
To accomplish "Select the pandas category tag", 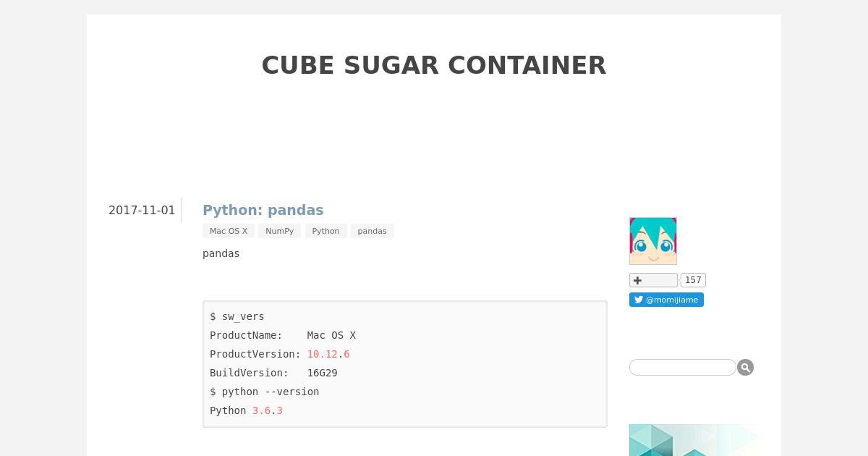I will click(372, 231).
